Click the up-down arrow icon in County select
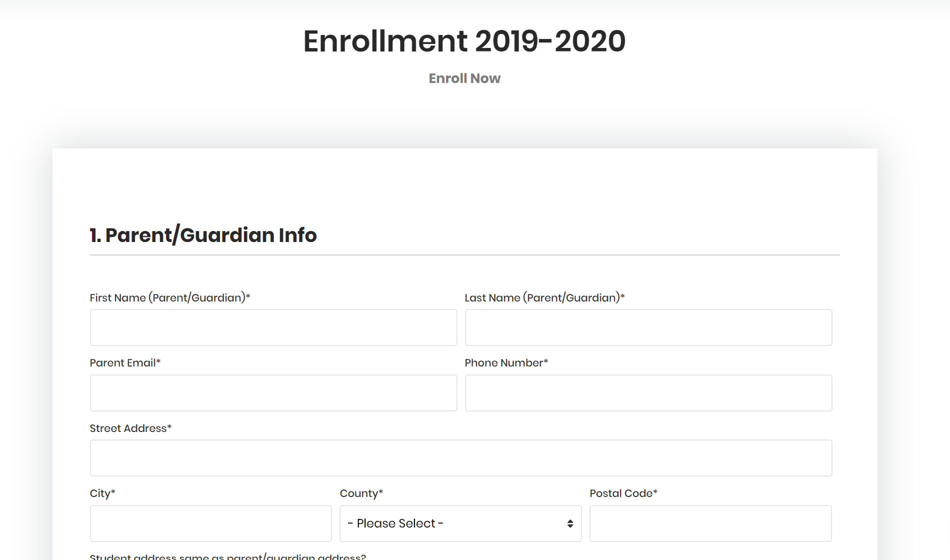 click(x=570, y=523)
